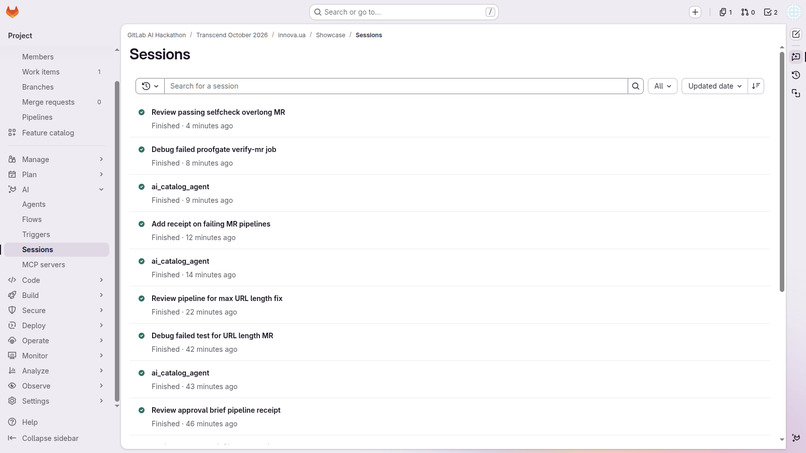Click the AI section icon
This screenshot has height=453, width=806.
point(12,189)
